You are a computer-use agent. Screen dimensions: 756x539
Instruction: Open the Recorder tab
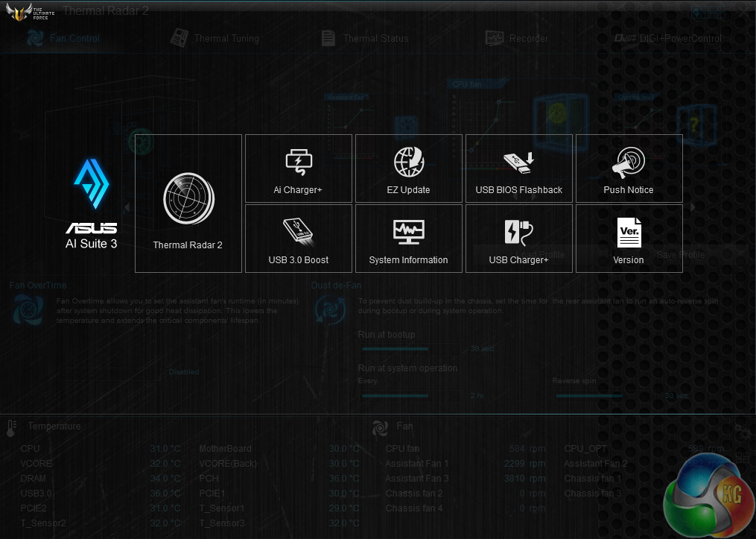(516, 38)
